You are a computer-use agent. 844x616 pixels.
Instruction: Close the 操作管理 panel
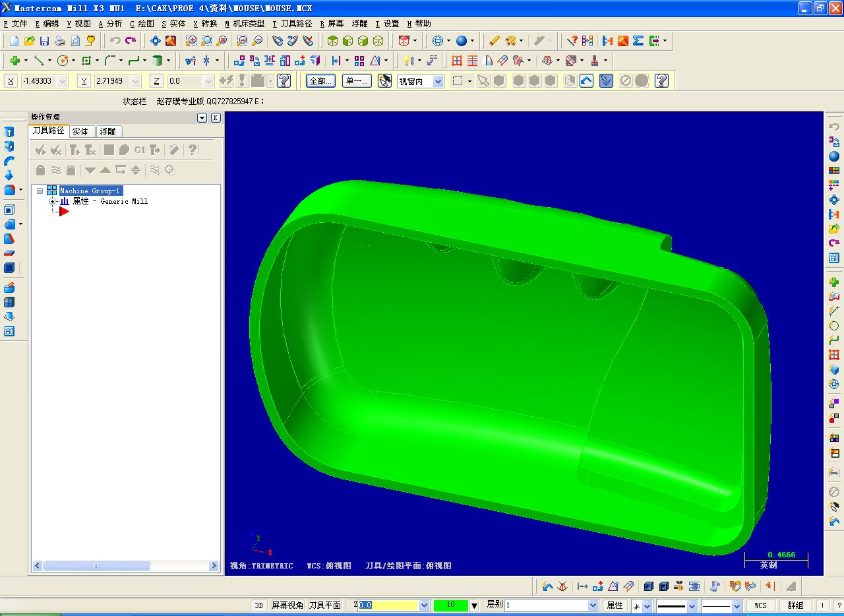(x=215, y=117)
